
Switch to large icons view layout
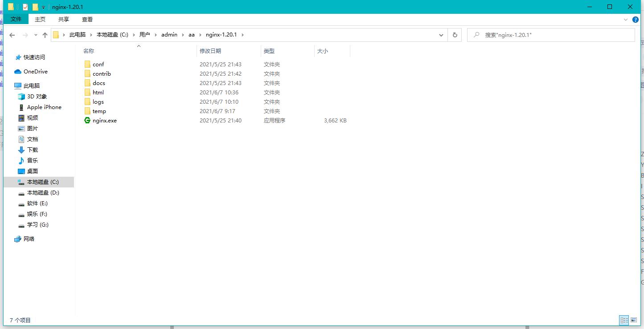634,320
